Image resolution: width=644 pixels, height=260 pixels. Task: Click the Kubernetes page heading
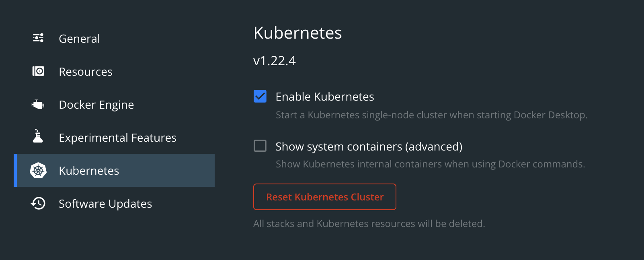coord(297,33)
